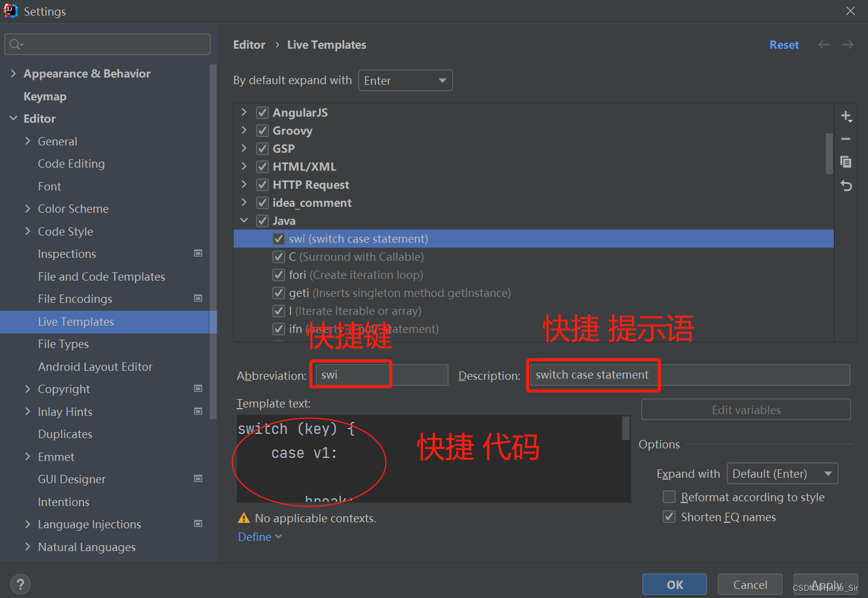Open Code Editing settings page

[71, 163]
